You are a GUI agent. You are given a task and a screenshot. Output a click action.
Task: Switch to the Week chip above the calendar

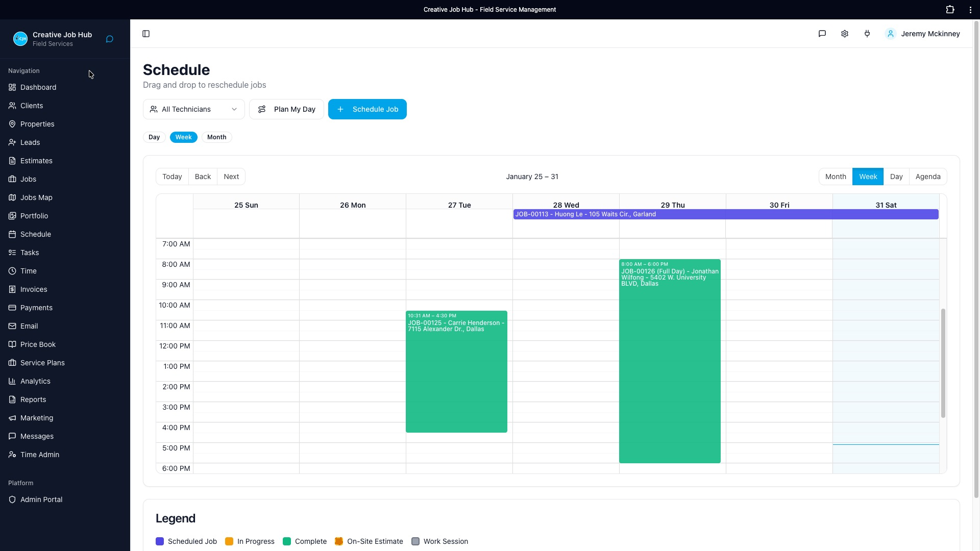[183, 137]
